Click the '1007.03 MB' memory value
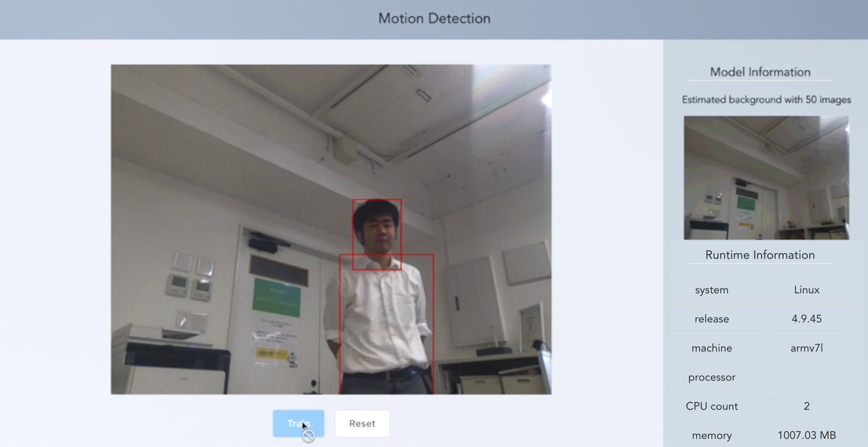Viewport: 868px width, 447px height. pos(807,435)
